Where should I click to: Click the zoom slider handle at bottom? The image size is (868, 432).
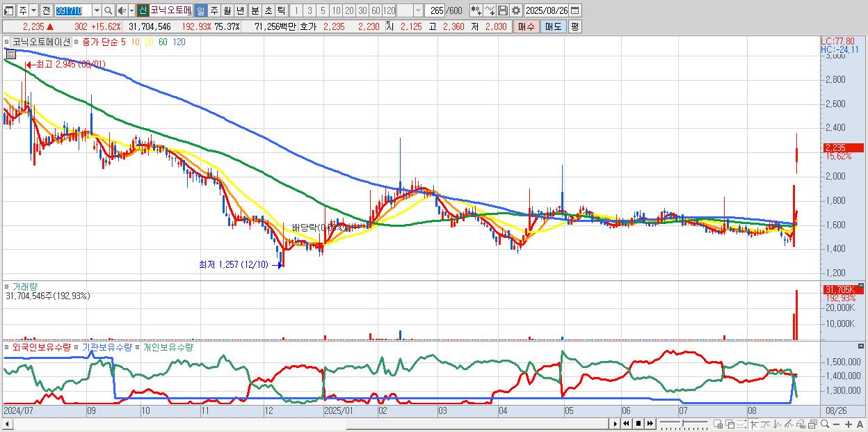[682, 423]
